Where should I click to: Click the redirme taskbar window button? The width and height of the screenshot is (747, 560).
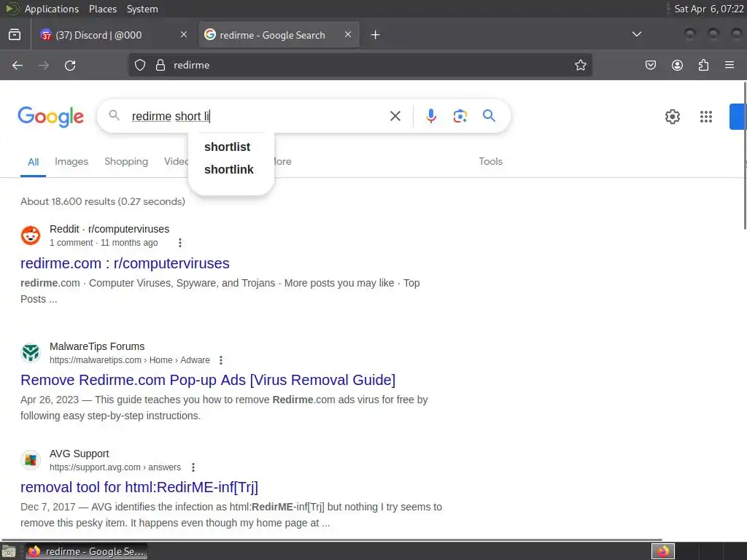pos(86,551)
